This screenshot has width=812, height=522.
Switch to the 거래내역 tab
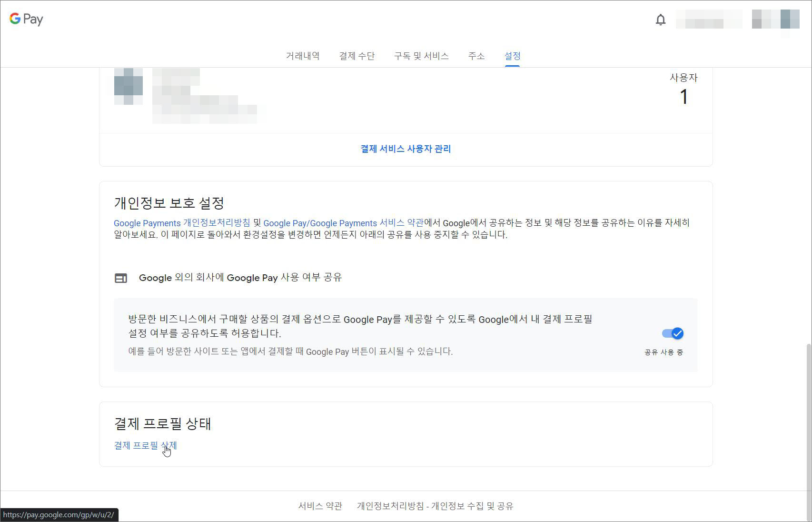[x=303, y=56]
